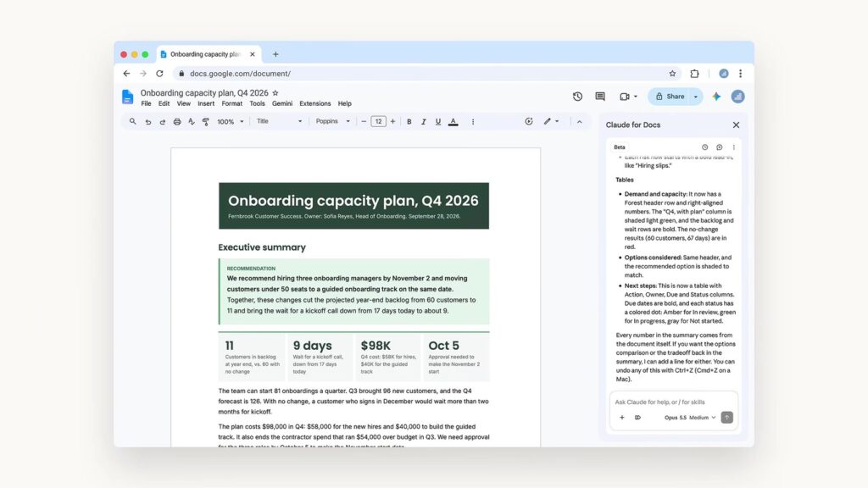This screenshot has width=868, height=488.
Task: Open the Extensions menu
Action: point(315,103)
